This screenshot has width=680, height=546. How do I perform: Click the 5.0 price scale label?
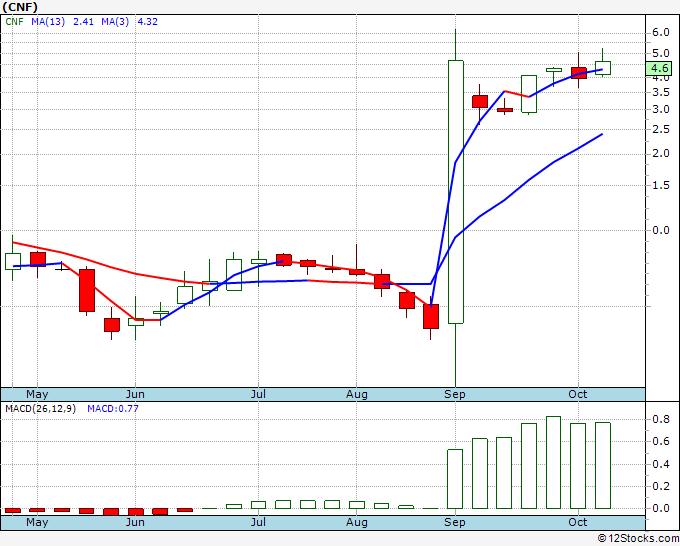tap(661, 53)
